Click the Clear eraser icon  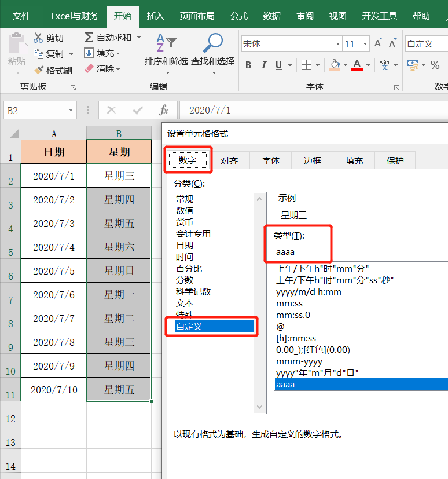pos(89,68)
